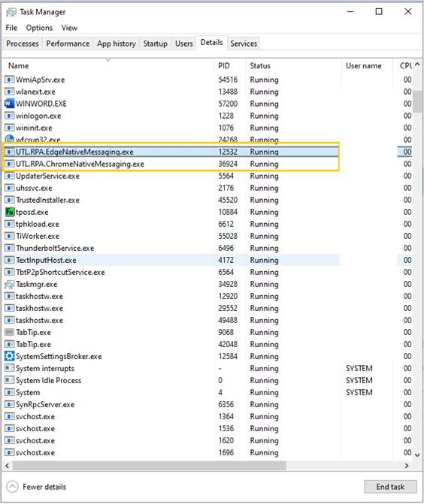Screen dimensions: 424x504
Task: Click the SystemSettingsBroker.exe gear icon
Action: tap(10, 356)
